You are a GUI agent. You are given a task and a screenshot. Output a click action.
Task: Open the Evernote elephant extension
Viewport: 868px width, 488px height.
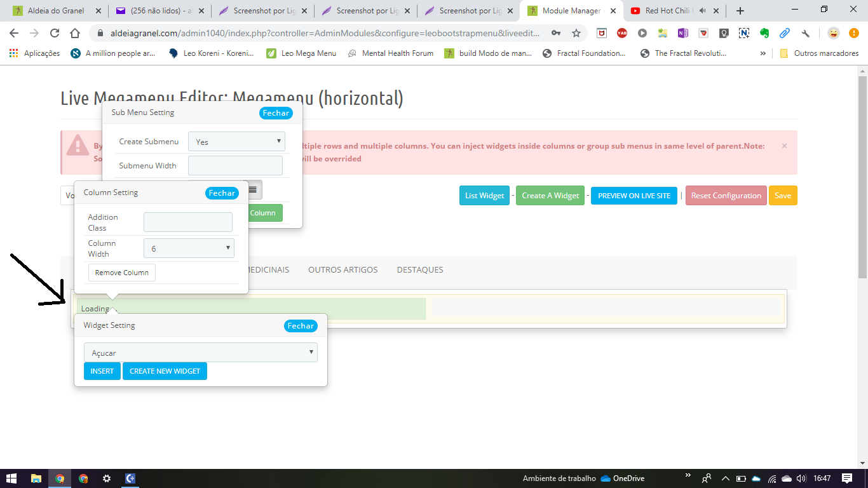(x=764, y=34)
